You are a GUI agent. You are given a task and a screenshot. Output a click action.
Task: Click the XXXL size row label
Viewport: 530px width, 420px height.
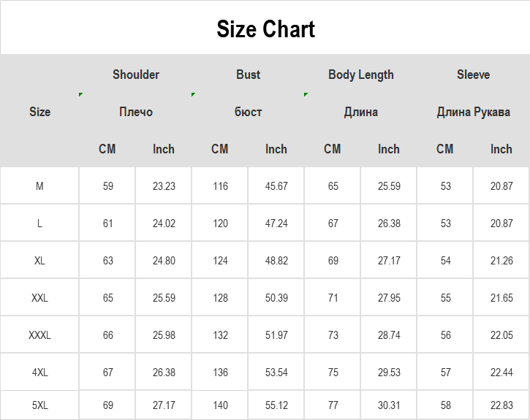click(39, 335)
